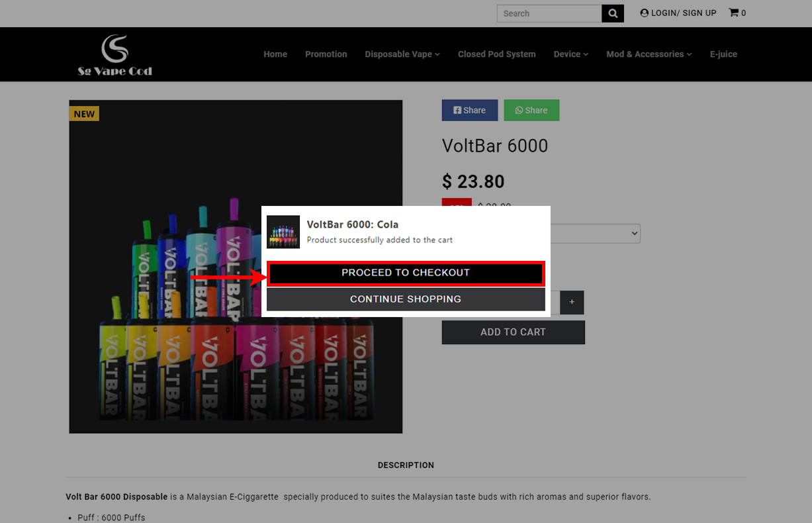Click 'Puff : 6000 Puffs' bullet text

[111, 518]
